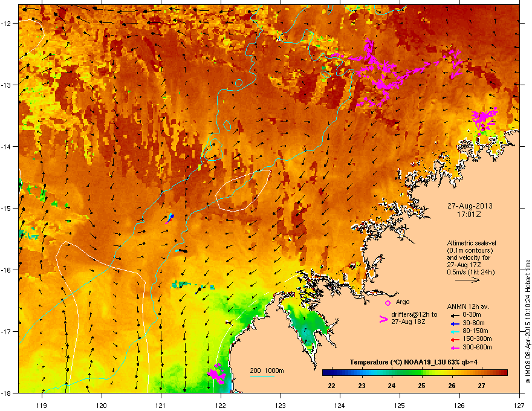Click longitude axis label 125
The height and width of the screenshot is (411, 532).
pos(400,405)
